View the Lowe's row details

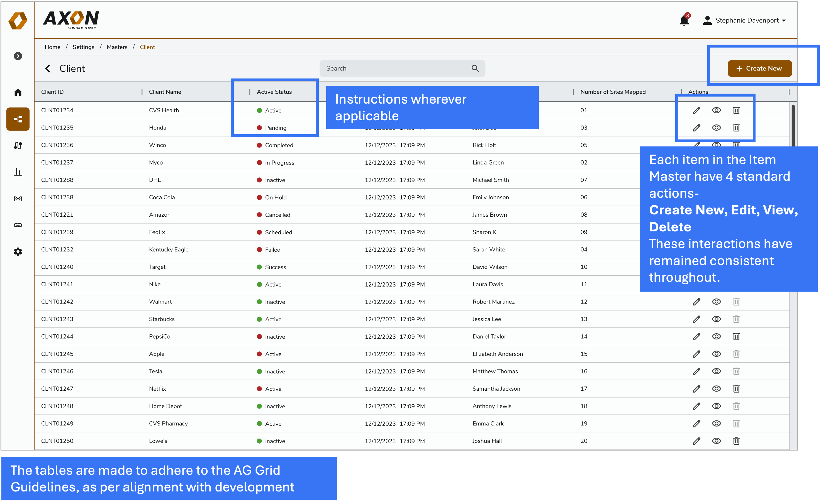(x=716, y=441)
